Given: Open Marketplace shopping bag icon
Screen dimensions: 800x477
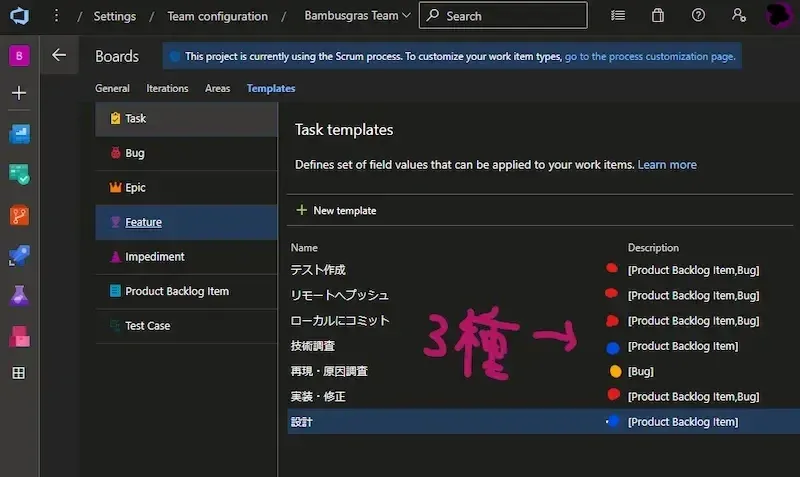Looking at the screenshot, I should pyautogui.click(x=657, y=16).
